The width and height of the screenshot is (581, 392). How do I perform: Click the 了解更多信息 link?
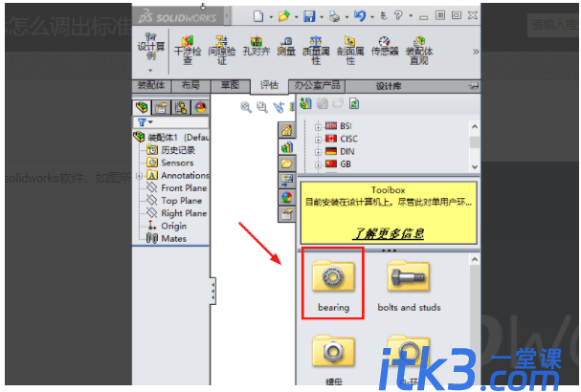tap(389, 233)
